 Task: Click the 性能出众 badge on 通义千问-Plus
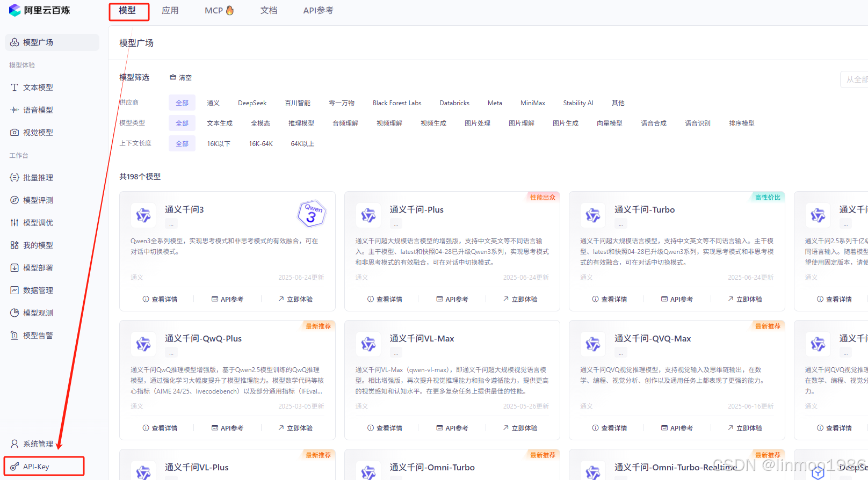coord(543,197)
